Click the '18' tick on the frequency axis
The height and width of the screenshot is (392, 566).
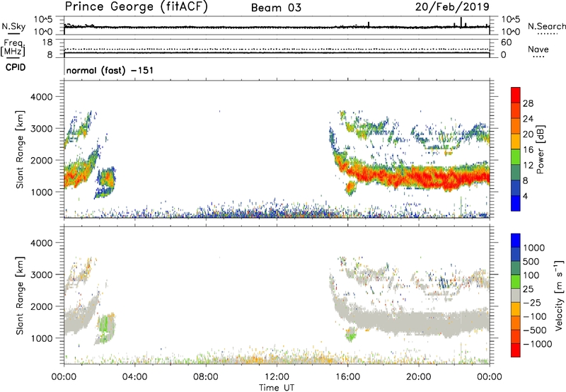pos(47,42)
